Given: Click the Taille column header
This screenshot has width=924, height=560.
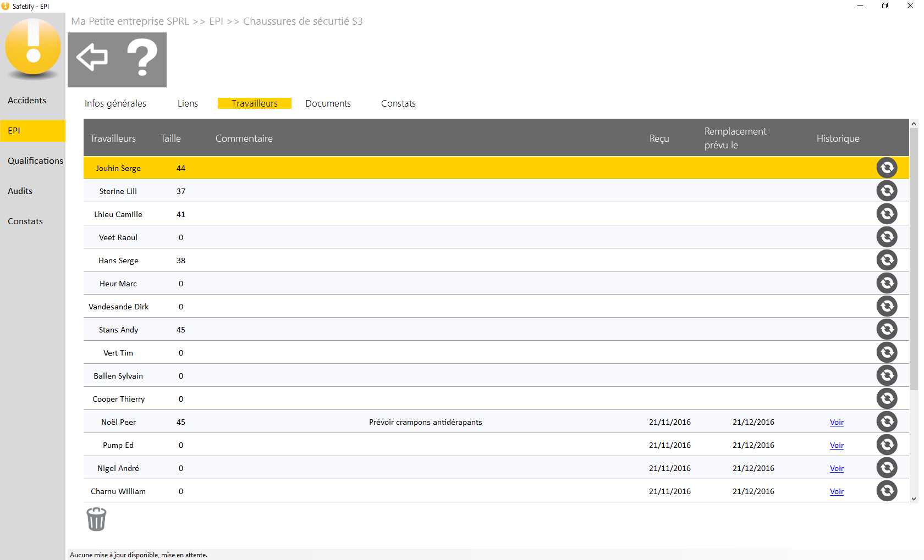Looking at the screenshot, I should click(x=170, y=138).
